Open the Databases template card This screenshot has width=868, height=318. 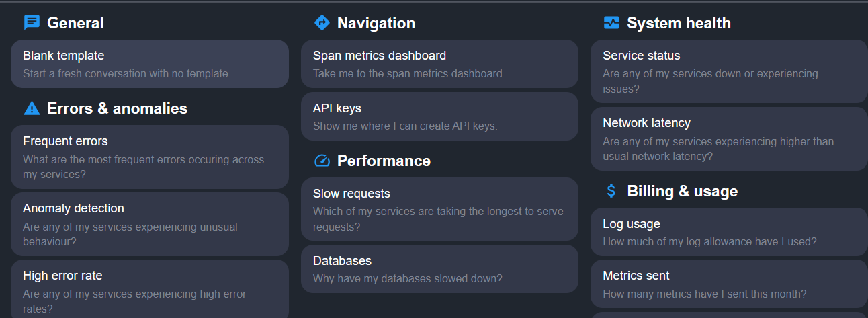439,269
